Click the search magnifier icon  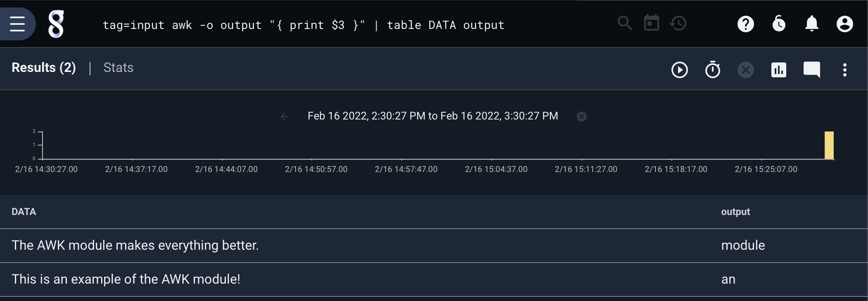tap(624, 23)
